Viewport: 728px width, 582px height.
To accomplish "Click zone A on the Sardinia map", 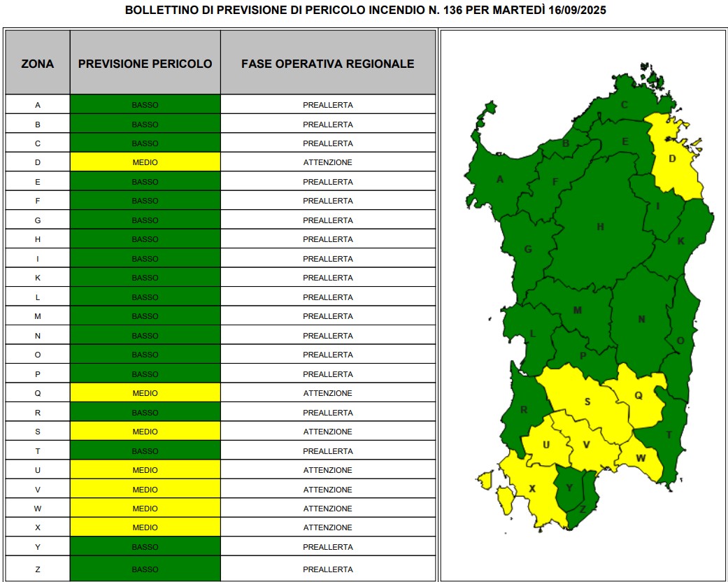I will pos(500,179).
